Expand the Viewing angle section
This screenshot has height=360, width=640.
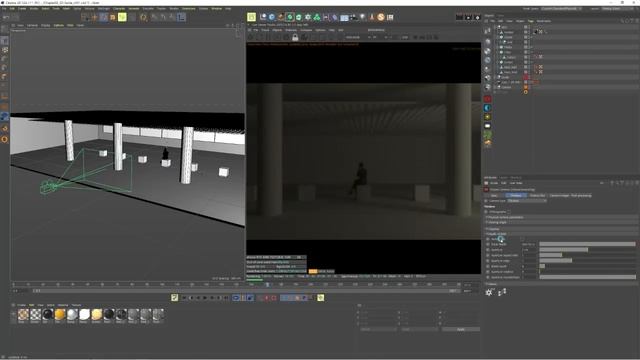coord(562,222)
